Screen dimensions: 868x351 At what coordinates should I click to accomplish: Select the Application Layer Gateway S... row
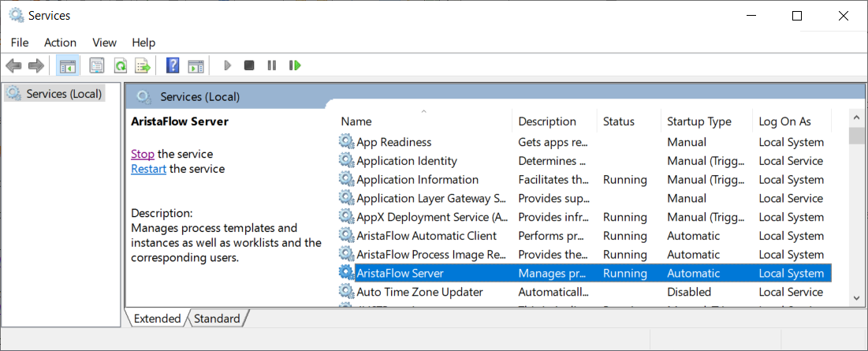click(x=585, y=198)
